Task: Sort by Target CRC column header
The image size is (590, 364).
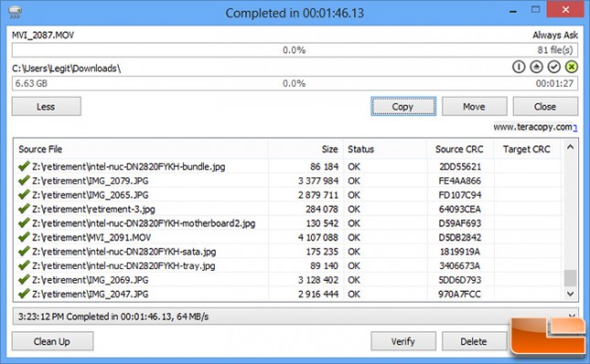Action: [x=526, y=149]
